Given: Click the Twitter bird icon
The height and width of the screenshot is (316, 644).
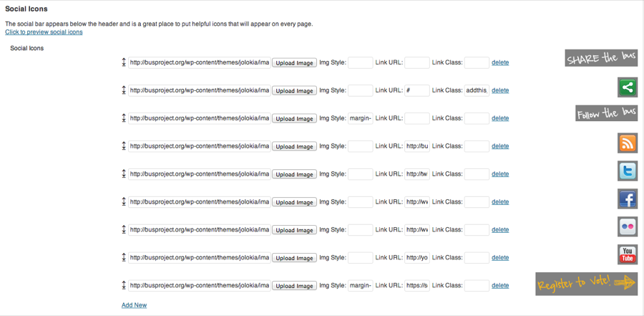Looking at the screenshot, I should [x=628, y=171].
